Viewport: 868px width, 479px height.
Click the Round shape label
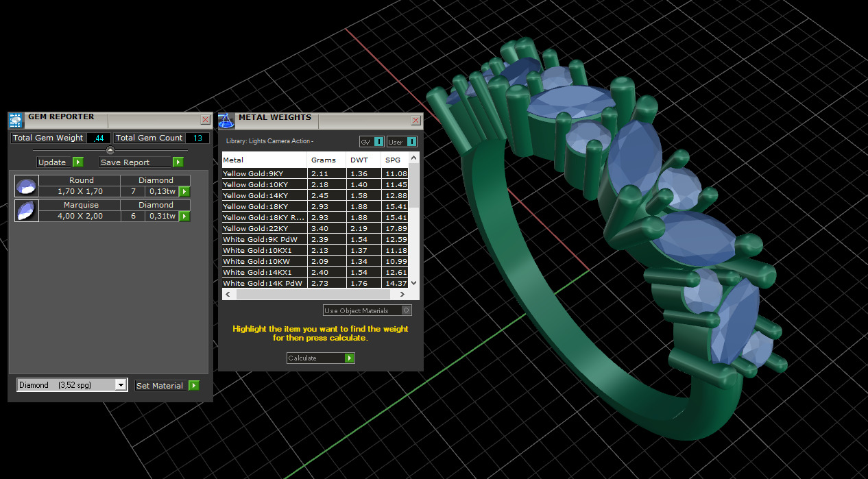81,180
